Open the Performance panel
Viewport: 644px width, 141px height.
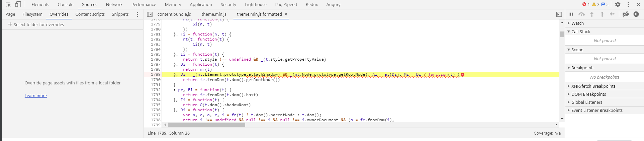144,4
